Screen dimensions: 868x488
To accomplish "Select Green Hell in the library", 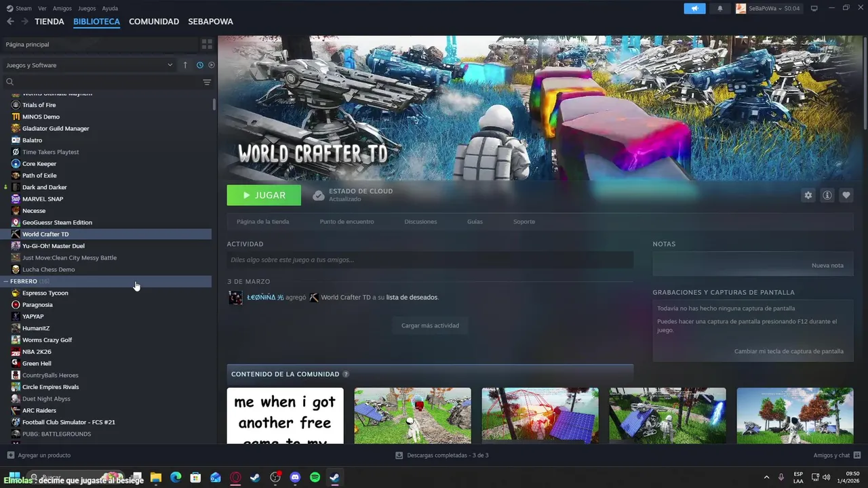I will click(37, 363).
